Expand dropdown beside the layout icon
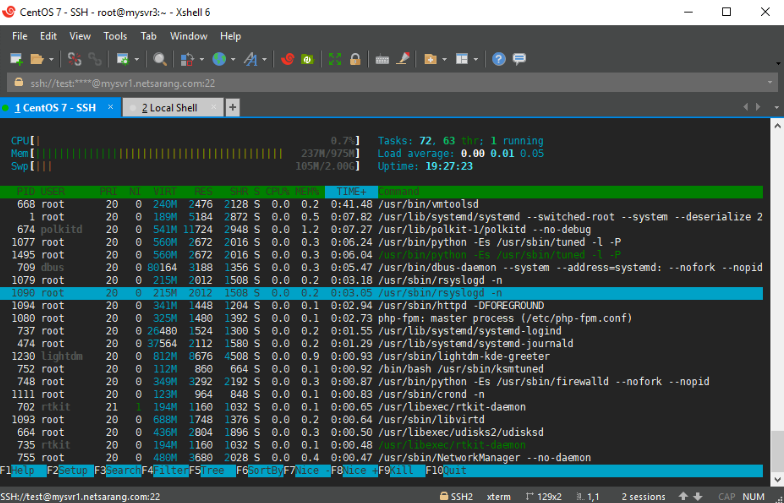The image size is (784, 503). pyautogui.click(x=476, y=60)
